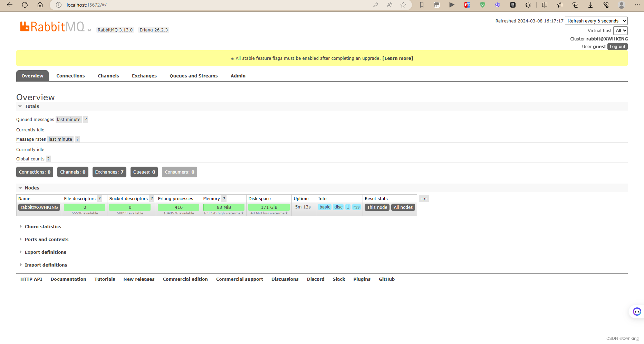Screen dimensions: 644x344
Task: Open the HTTP API footer link
Action: tap(31, 279)
